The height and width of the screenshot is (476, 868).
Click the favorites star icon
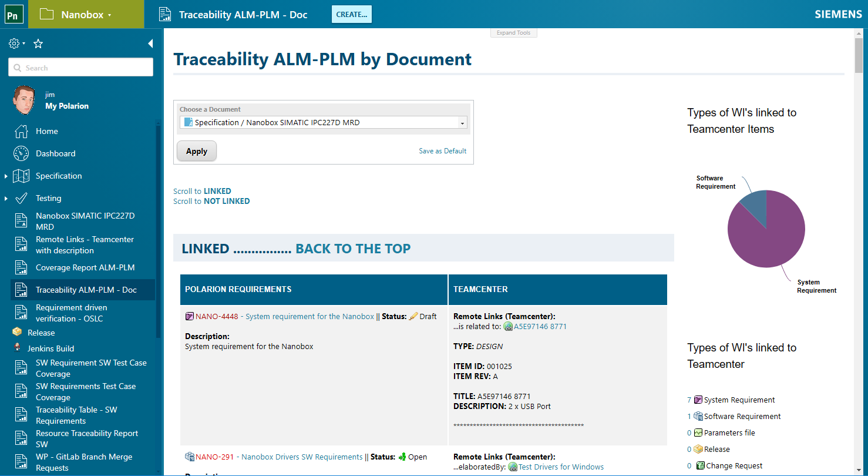(x=38, y=43)
